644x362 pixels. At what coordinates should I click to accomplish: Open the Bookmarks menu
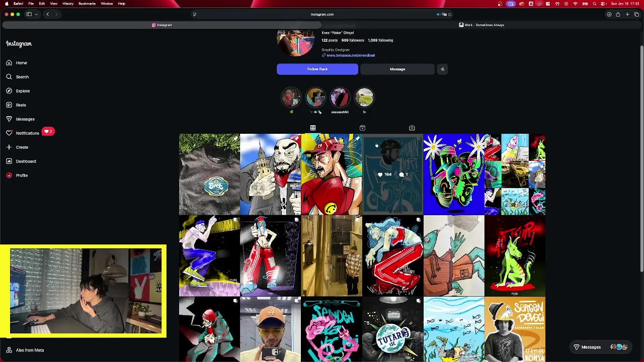[x=87, y=4]
